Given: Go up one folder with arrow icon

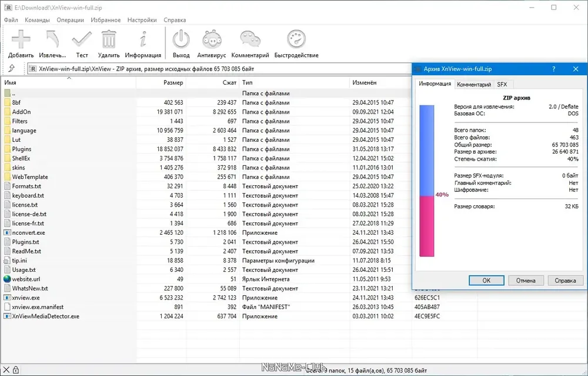Looking at the screenshot, I should (x=12, y=68).
